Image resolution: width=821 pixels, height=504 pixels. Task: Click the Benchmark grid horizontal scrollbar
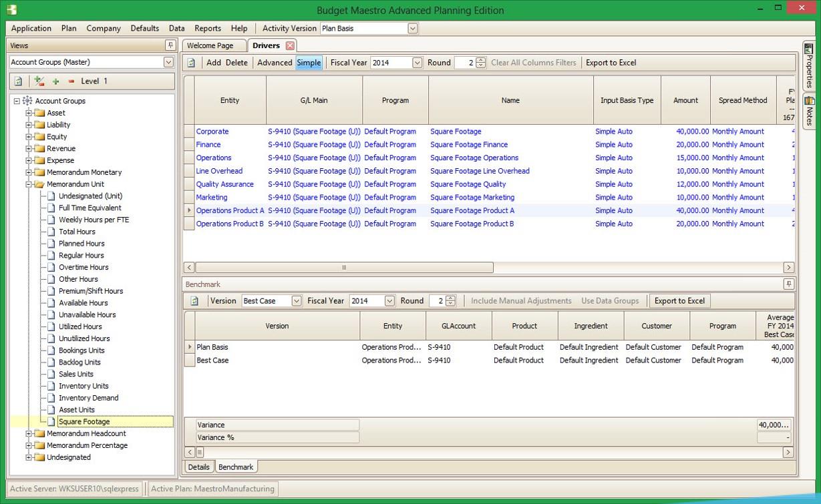200,453
